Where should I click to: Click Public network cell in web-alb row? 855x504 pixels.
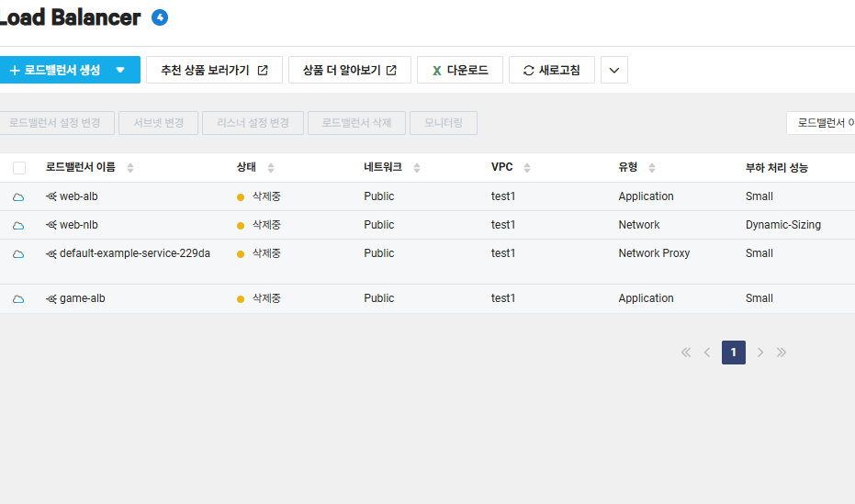379,196
